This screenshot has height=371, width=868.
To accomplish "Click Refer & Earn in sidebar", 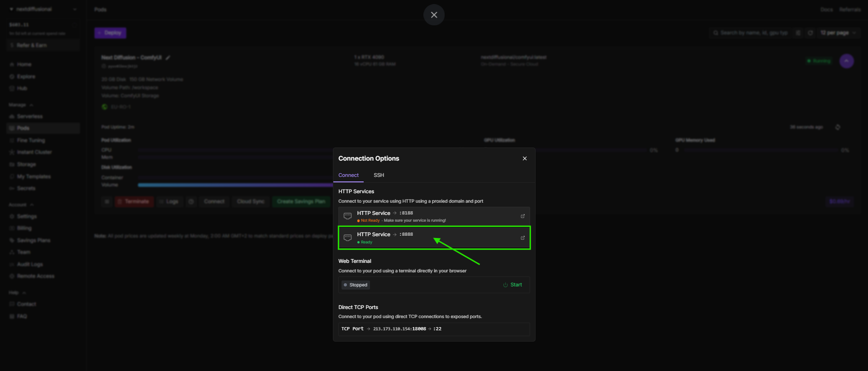I will (43, 45).
